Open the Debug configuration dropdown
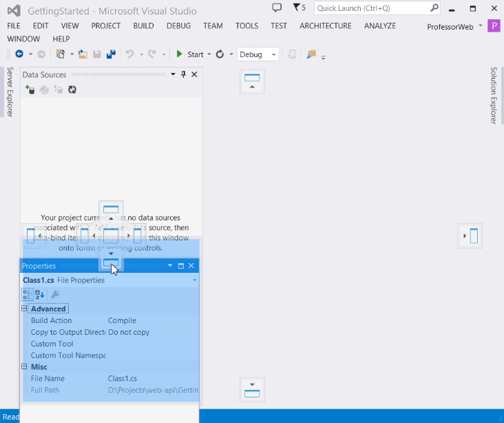 (x=258, y=54)
